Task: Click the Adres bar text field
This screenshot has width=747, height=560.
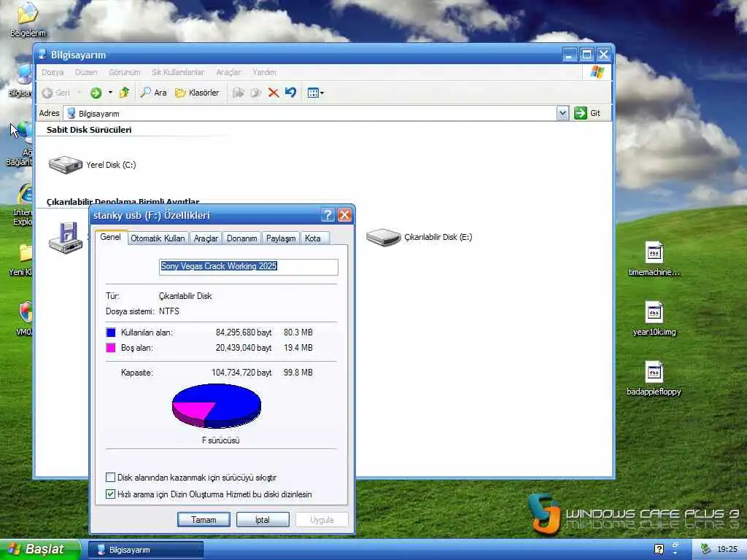Action: (x=310, y=113)
